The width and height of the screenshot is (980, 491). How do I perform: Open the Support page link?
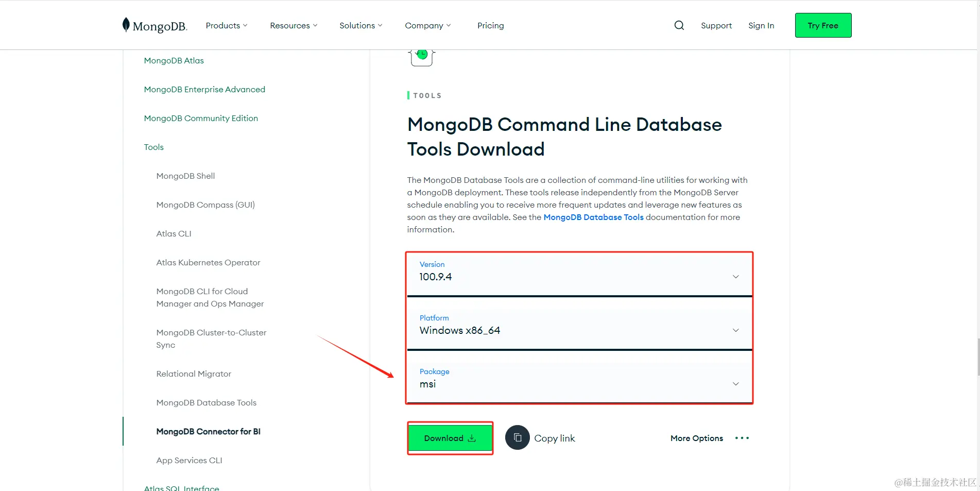(x=716, y=25)
